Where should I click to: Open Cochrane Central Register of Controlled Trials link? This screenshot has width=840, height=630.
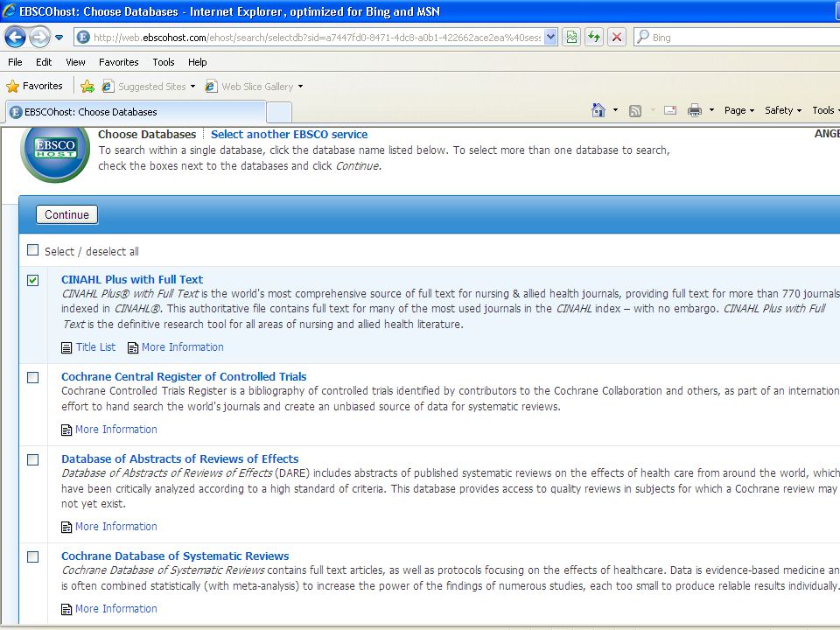[x=184, y=376]
